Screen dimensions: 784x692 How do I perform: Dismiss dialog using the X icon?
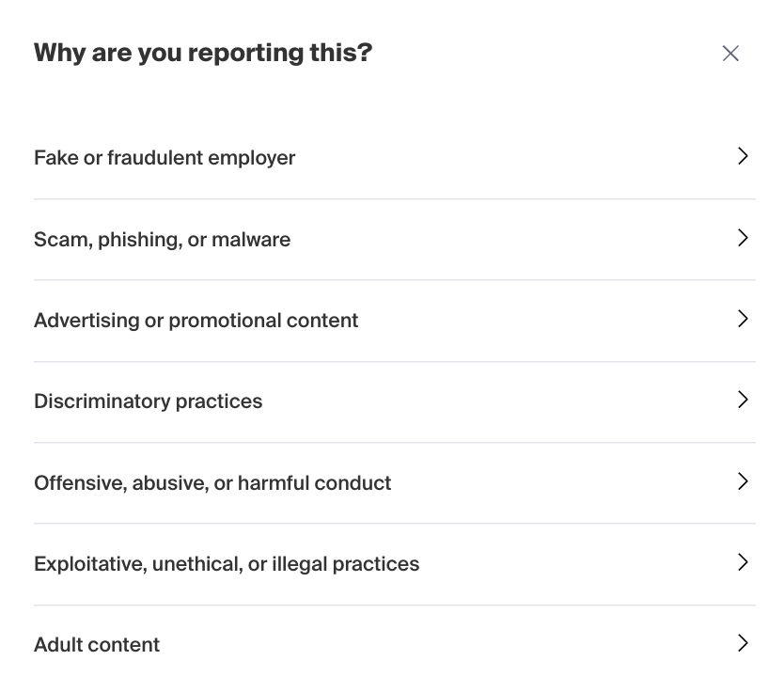730,54
